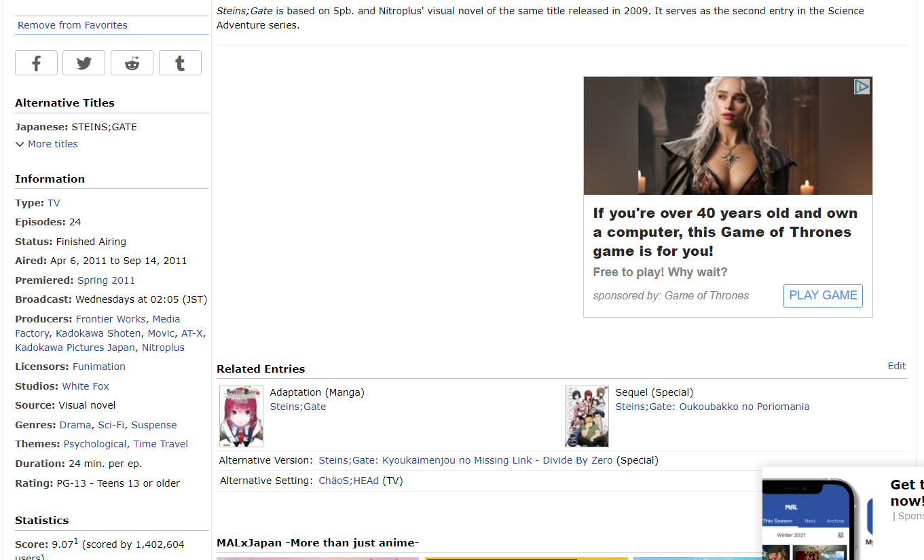Click 'Statistics' section heading

coord(42,521)
